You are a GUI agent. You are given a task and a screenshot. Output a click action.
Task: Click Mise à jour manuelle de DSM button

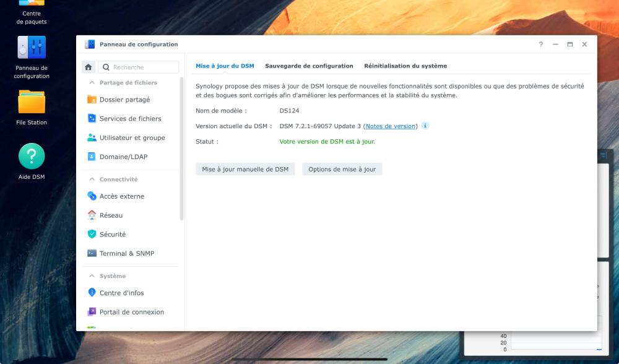[245, 169]
